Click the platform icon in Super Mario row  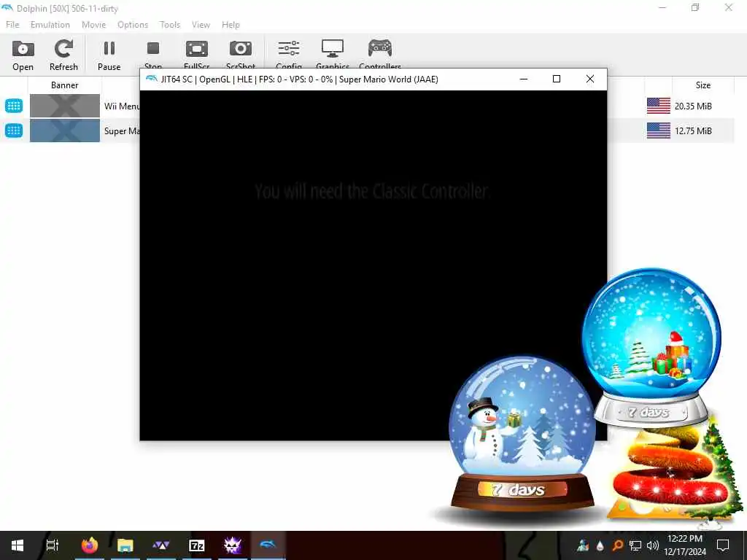click(14, 131)
